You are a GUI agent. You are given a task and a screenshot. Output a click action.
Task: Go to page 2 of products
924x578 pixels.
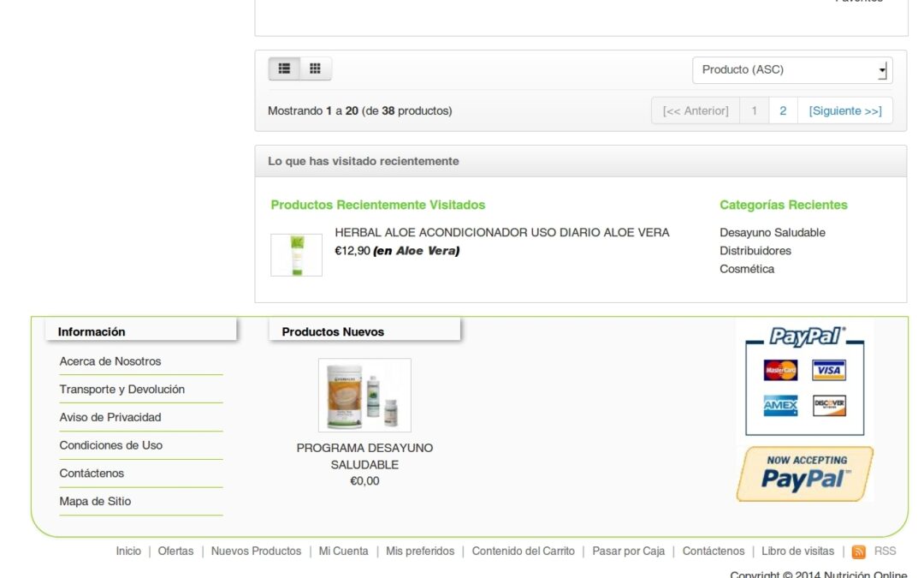pyautogui.click(x=783, y=110)
